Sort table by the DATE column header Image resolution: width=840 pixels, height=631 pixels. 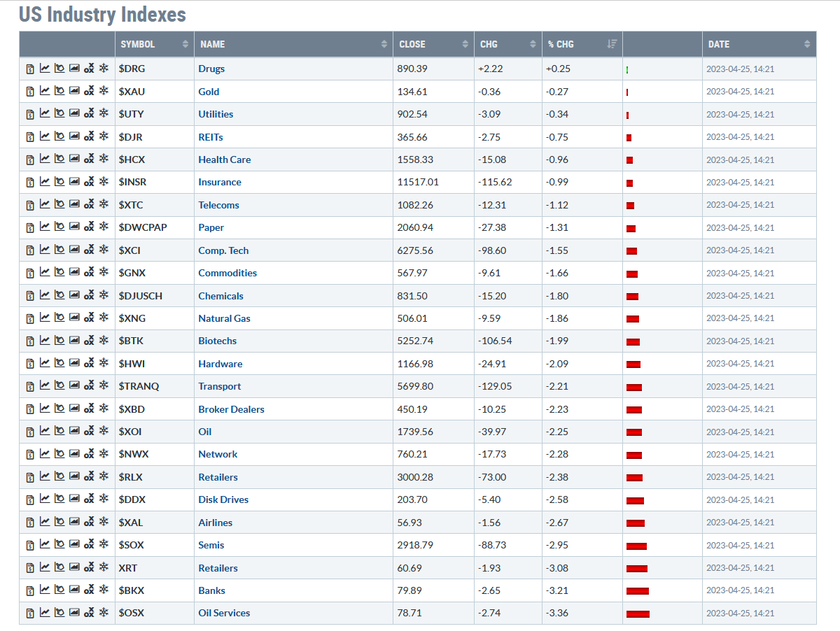pyautogui.click(x=759, y=44)
